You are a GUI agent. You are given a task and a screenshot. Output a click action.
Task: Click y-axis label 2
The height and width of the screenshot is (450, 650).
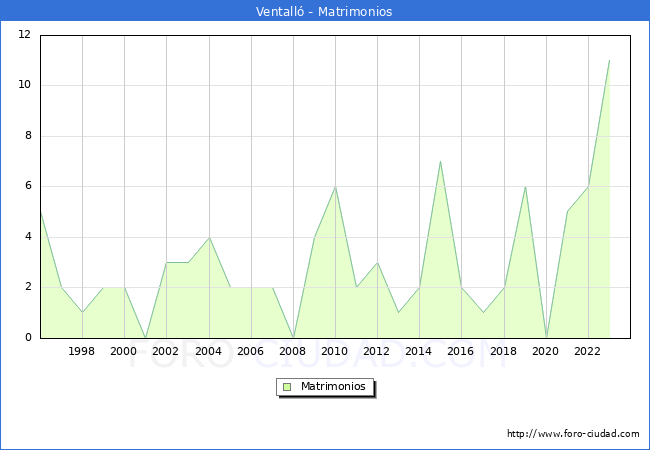28,287
